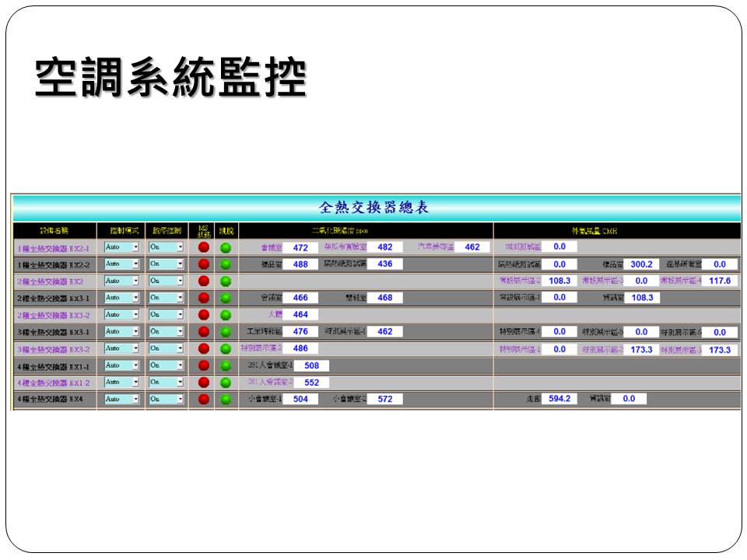This screenshot has width=747, height=560.
Task: Open the 3樓全熱交換器 EX3-1 device link
Action: tap(54, 332)
